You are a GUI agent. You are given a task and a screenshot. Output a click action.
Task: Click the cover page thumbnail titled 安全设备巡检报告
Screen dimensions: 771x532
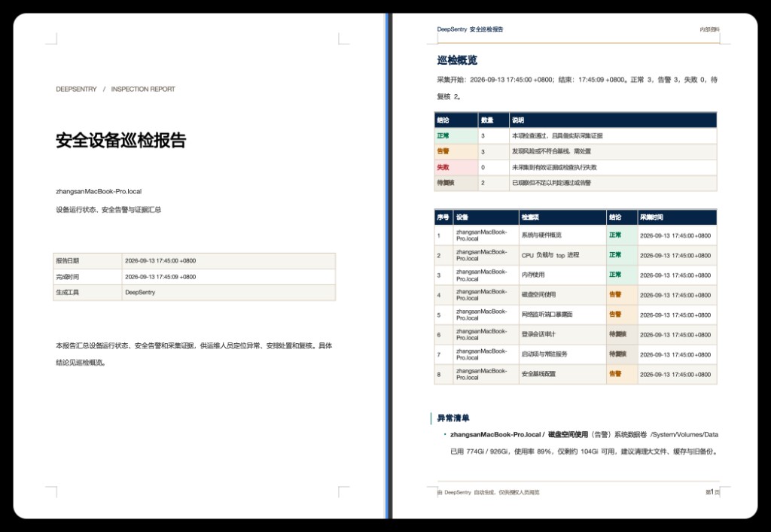199,266
